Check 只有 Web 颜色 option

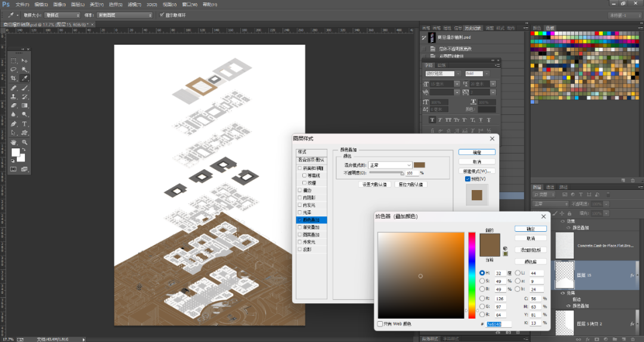tap(380, 324)
